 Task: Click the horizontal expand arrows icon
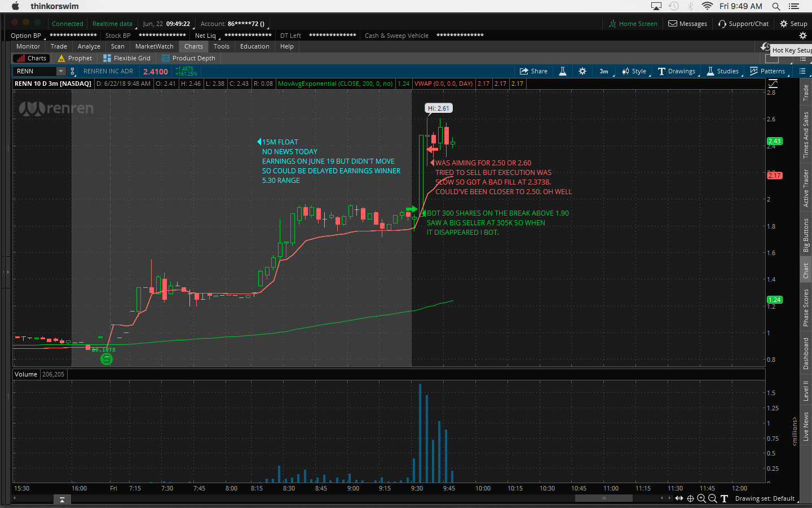pyautogui.click(x=679, y=498)
